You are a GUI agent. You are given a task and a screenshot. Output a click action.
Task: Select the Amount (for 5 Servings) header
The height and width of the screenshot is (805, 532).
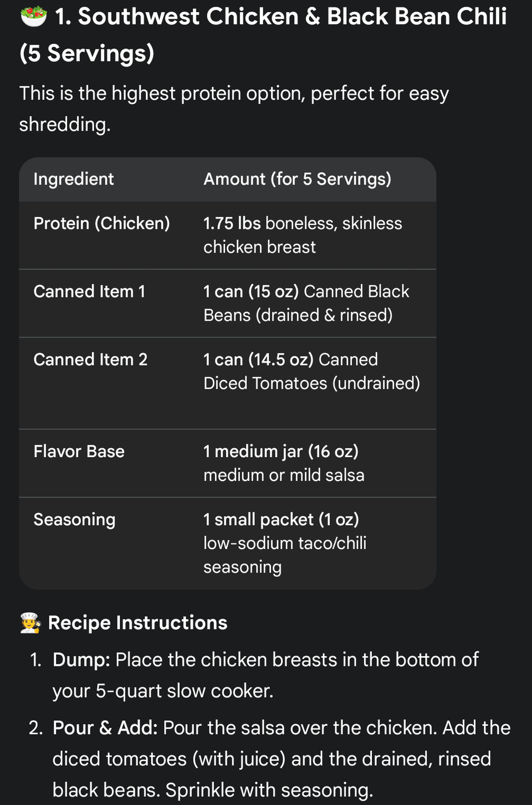click(297, 179)
